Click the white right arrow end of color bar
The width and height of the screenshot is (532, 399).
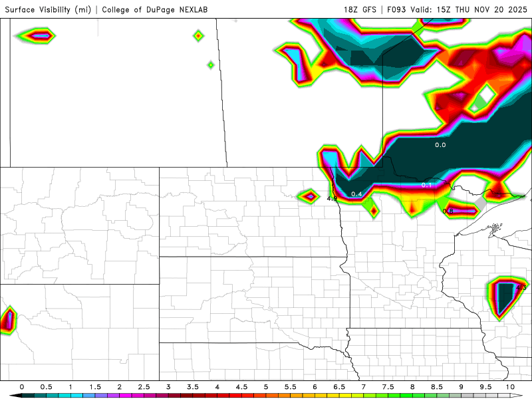[x=517, y=396]
